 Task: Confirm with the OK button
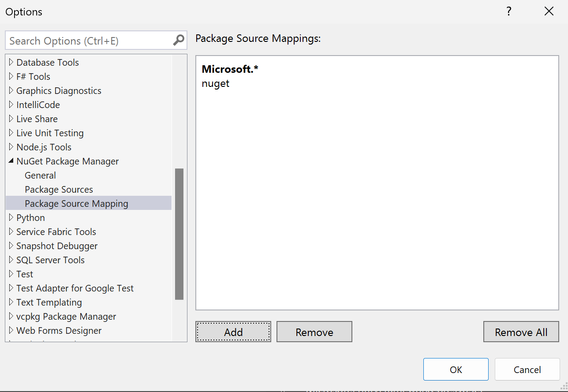coord(456,370)
